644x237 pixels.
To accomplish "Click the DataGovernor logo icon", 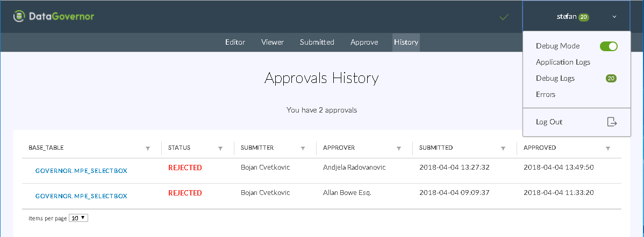I will click(x=20, y=17).
